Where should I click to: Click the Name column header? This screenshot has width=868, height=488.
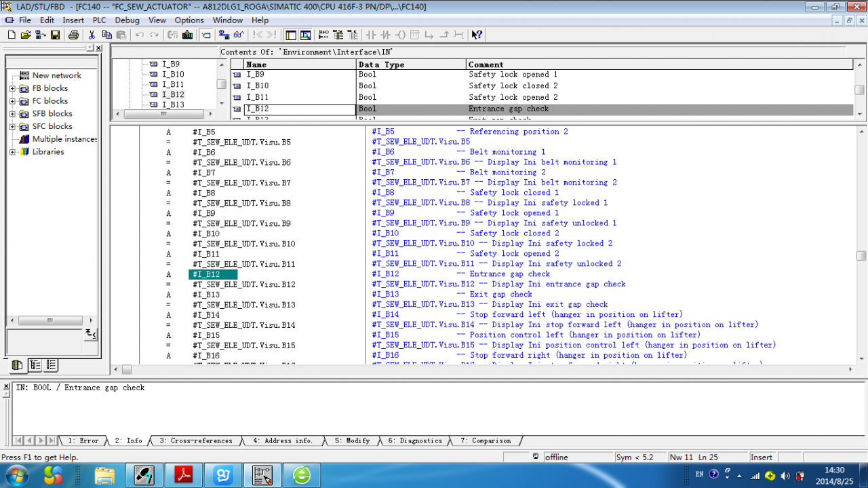(300, 64)
